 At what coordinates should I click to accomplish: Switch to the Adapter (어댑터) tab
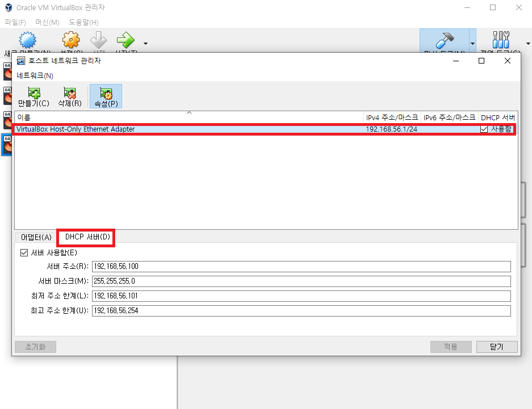click(36, 237)
